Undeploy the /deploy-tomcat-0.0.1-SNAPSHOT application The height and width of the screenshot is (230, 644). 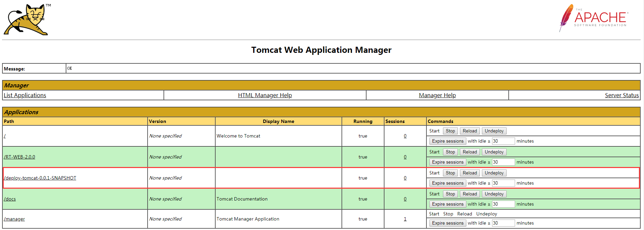coord(494,173)
